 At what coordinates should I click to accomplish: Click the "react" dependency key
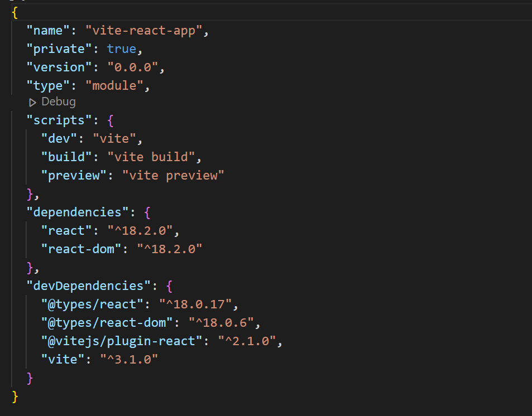66,230
